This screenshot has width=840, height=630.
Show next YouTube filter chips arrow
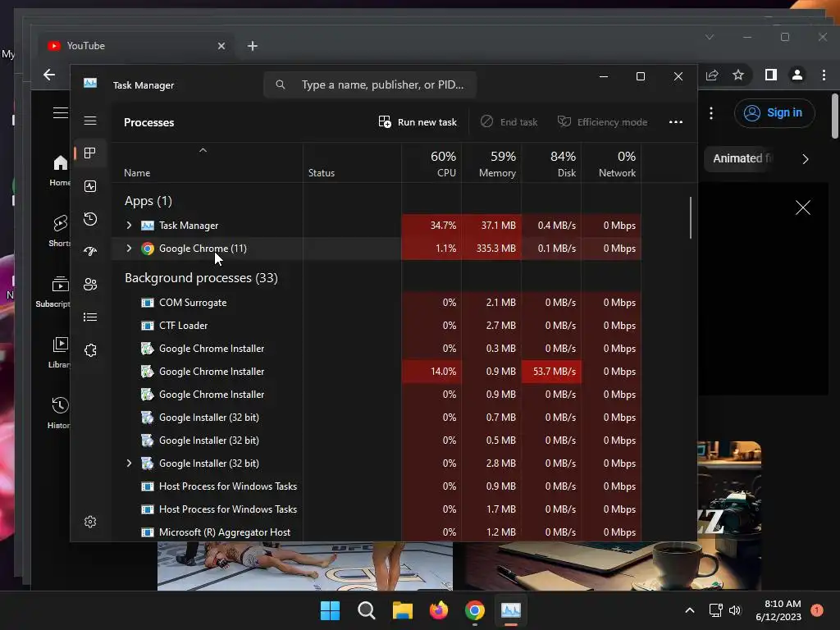pos(806,159)
